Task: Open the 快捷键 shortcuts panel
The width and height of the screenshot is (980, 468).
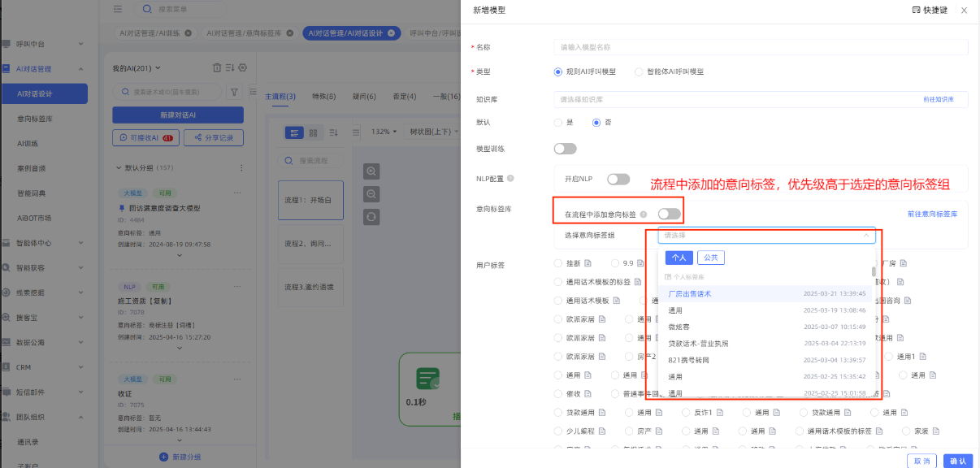Action: tap(930, 10)
